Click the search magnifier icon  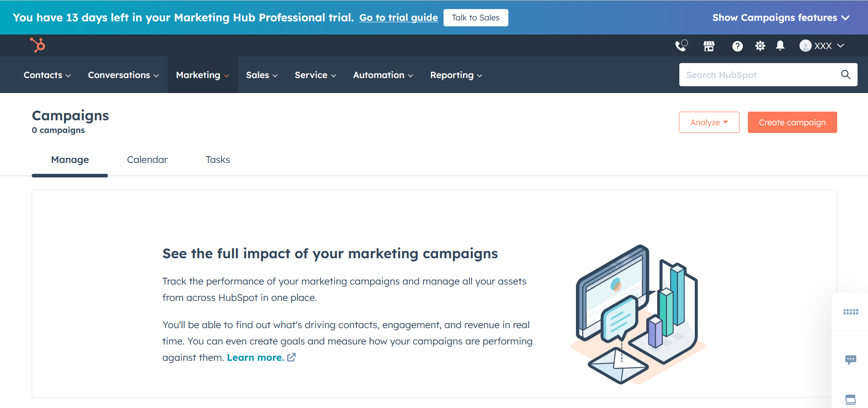846,74
